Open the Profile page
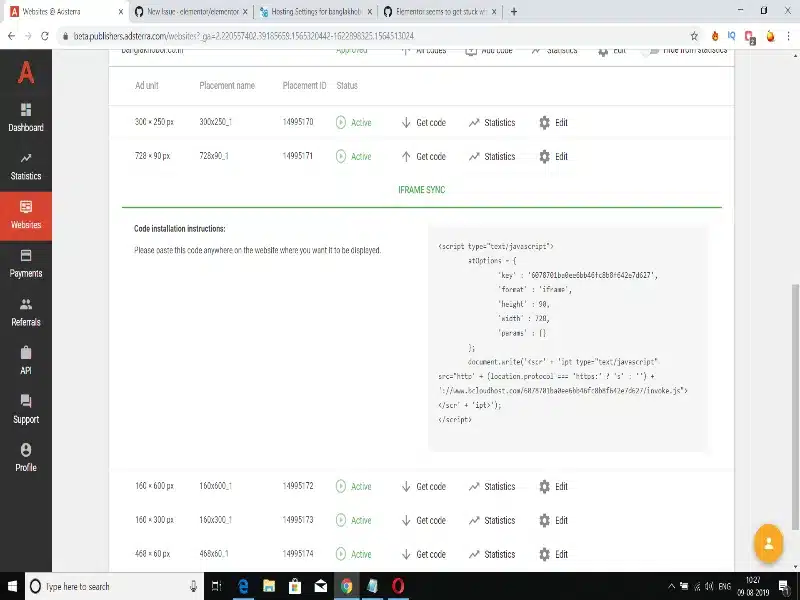The height and width of the screenshot is (600, 800). [26, 458]
